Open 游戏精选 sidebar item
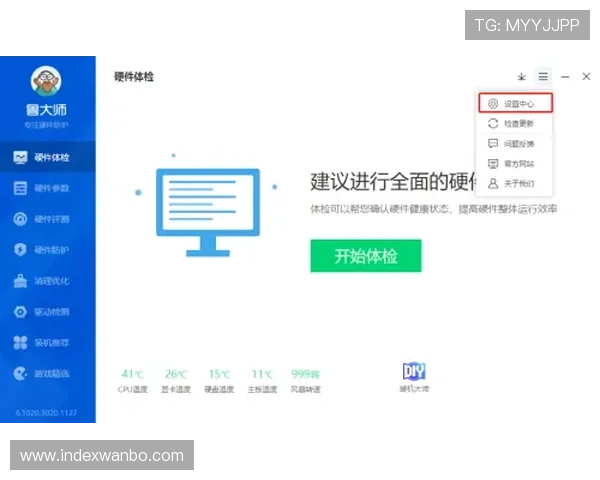 (48, 374)
